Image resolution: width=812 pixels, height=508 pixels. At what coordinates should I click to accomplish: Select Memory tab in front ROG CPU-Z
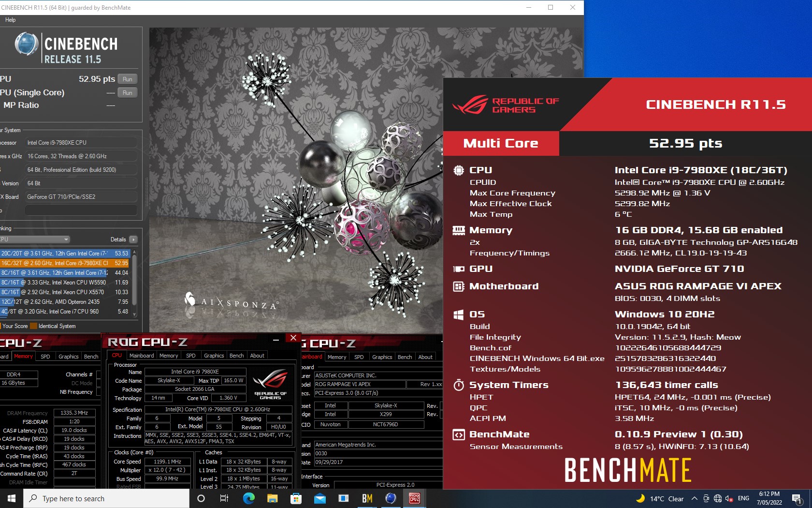[169, 356]
